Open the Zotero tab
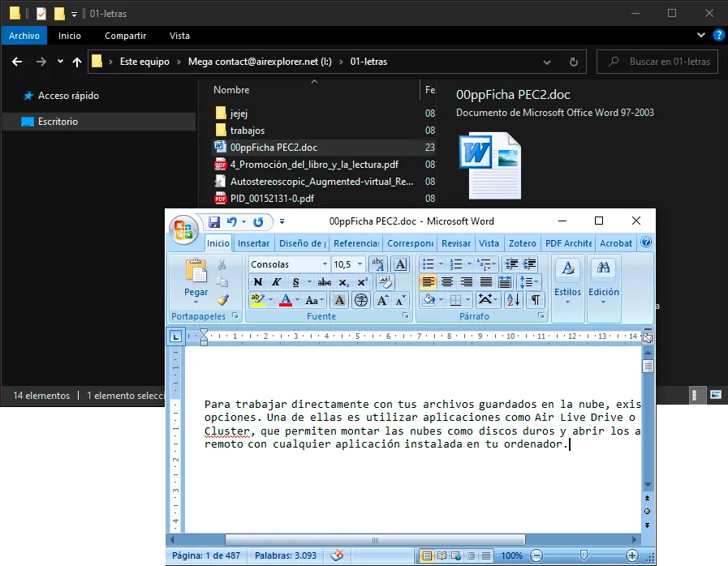The height and width of the screenshot is (566, 728). (523, 243)
